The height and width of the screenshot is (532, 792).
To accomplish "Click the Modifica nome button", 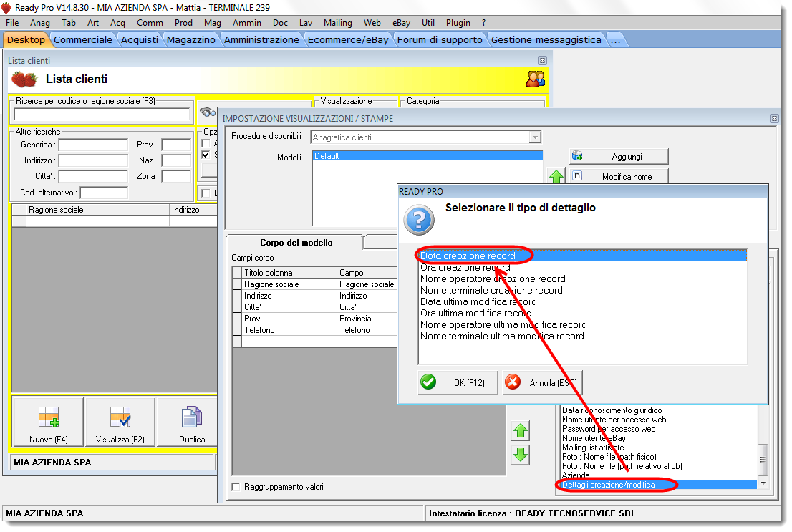I will (619, 176).
